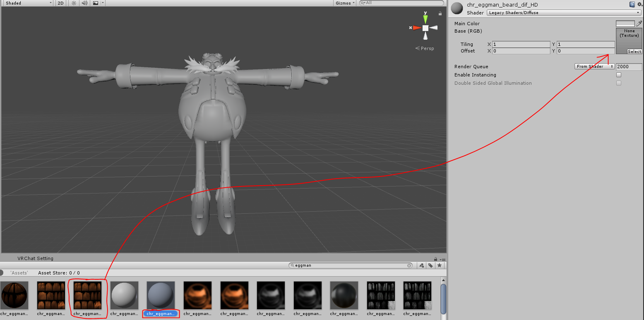This screenshot has width=644, height=320.
Task: Click the scene search All field
Action: 401,3
